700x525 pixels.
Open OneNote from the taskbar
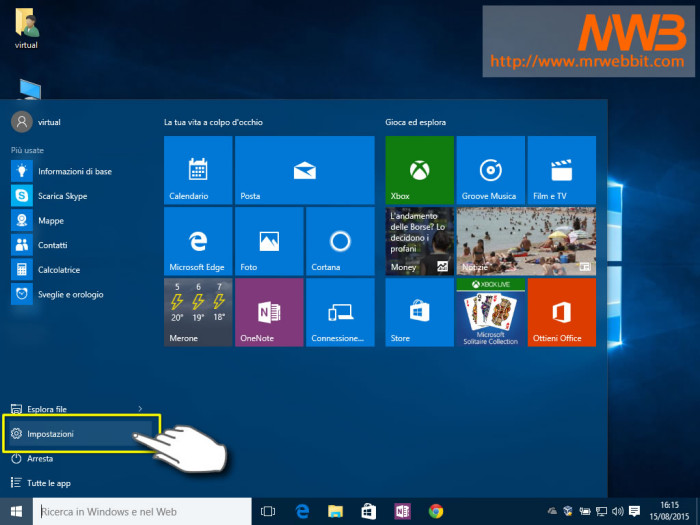(402, 511)
